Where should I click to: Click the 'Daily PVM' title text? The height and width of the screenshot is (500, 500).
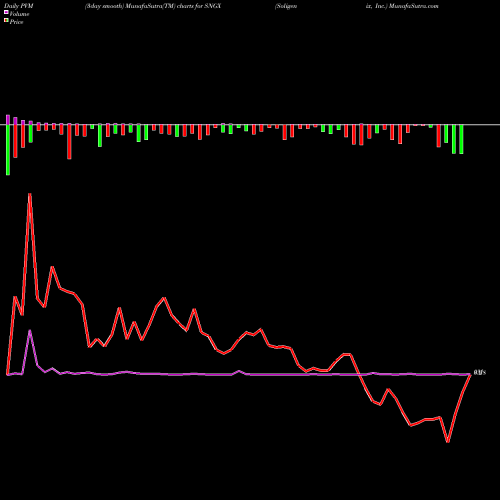[x=19, y=6]
